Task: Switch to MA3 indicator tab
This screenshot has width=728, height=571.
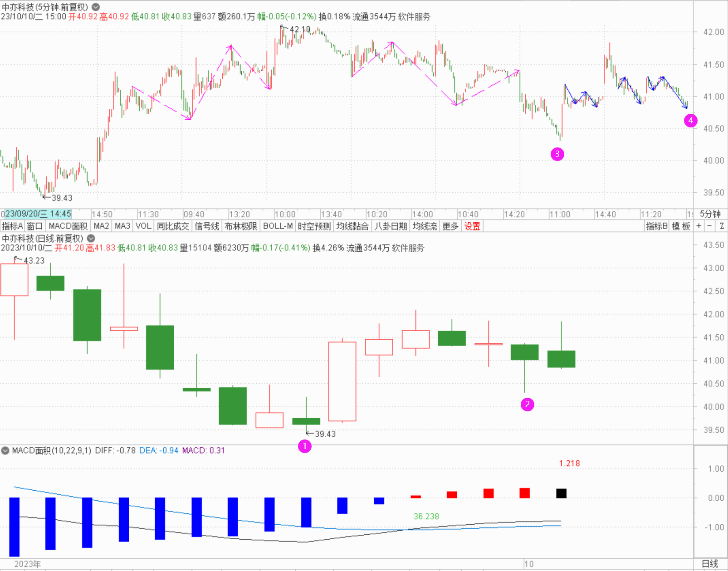Action: point(122,226)
